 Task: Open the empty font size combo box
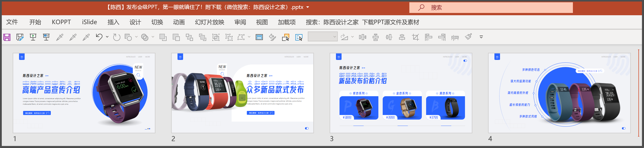click(x=323, y=37)
